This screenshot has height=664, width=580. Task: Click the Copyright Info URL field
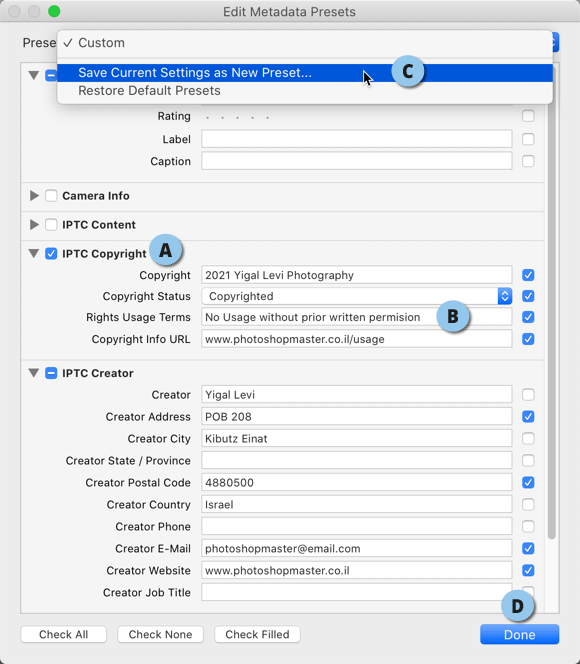point(357,339)
